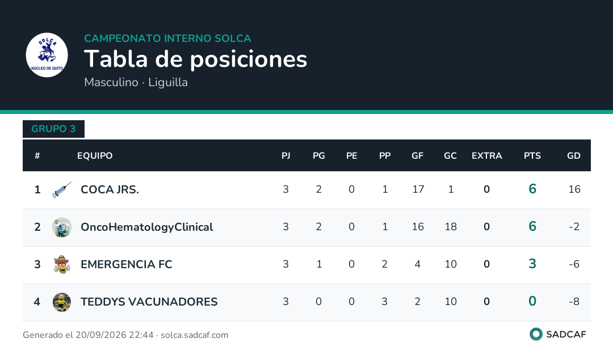Open the COCA JRS. team name
This screenshot has height=364, width=613.
(110, 189)
